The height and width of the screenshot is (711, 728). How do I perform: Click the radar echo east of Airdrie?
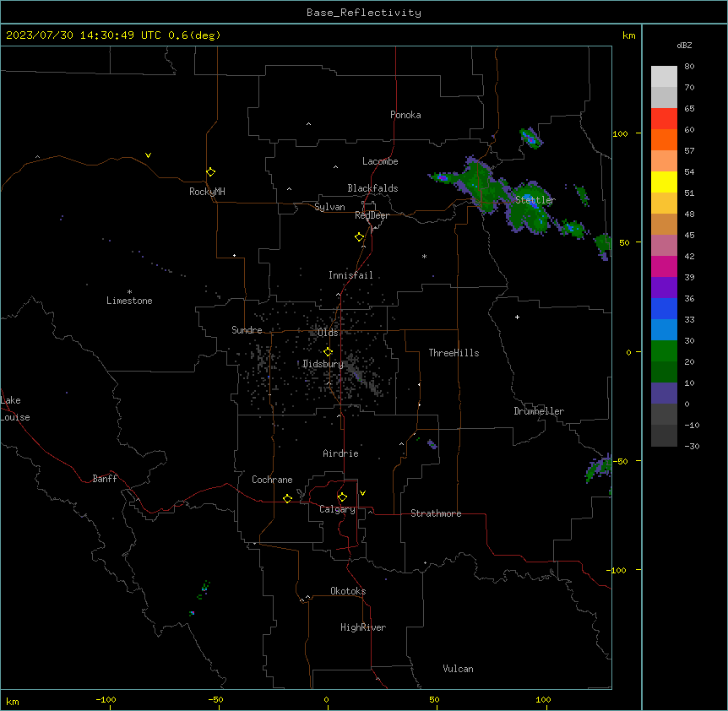coord(432,444)
